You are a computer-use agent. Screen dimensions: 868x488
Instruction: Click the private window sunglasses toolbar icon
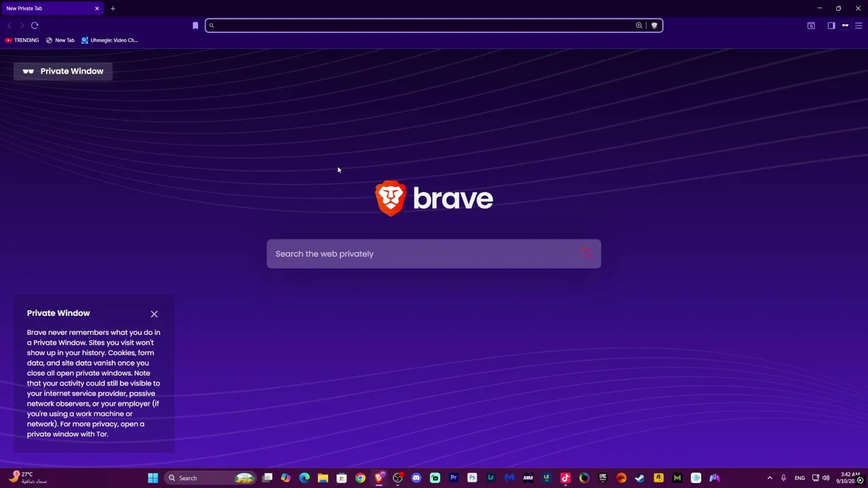click(x=845, y=26)
